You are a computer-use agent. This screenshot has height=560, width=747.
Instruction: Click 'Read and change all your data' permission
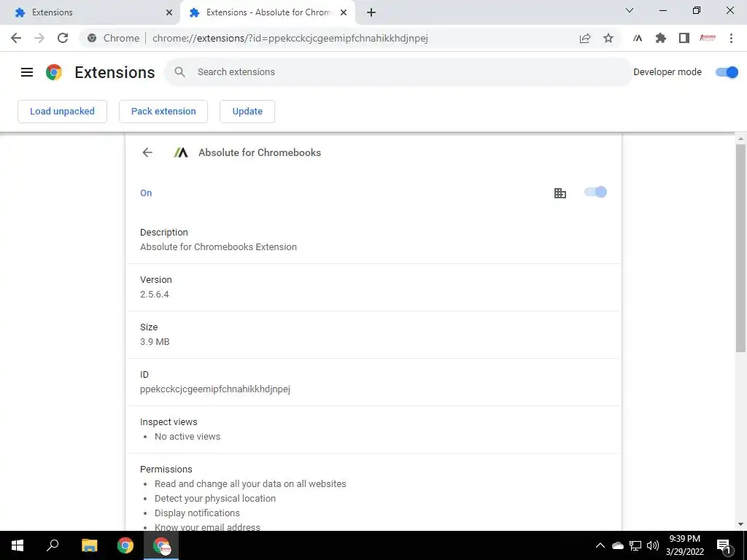coord(250,484)
